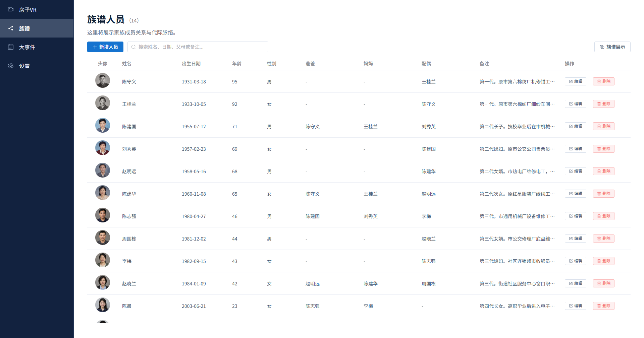Click the note beginning 第四代长女

(517, 306)
